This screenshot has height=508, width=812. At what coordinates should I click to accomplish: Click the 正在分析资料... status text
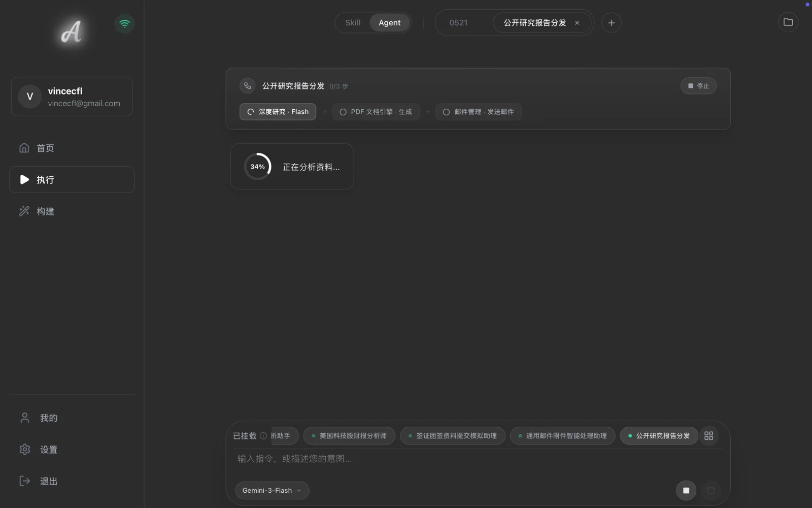pyautogui.click(x=311, y=167)
